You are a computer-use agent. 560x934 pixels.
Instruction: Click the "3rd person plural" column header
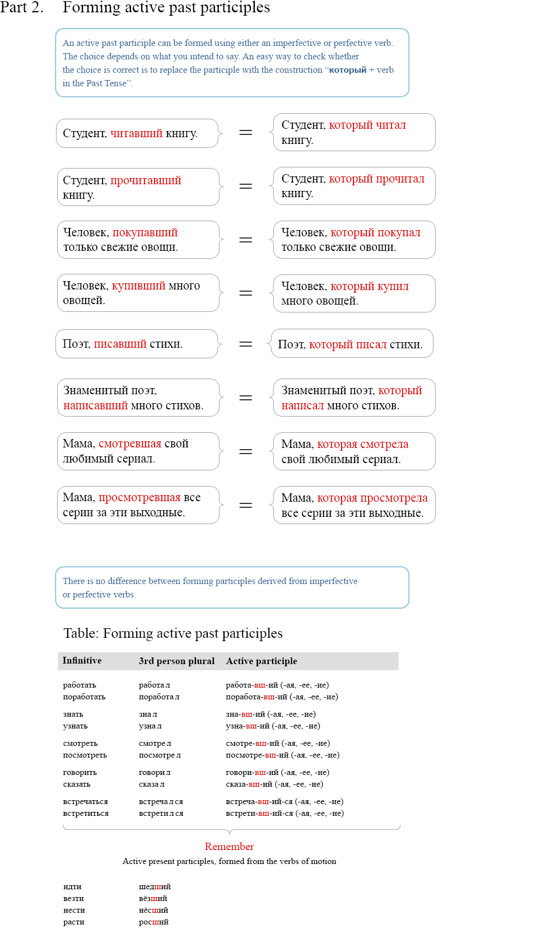coord(177,661)
